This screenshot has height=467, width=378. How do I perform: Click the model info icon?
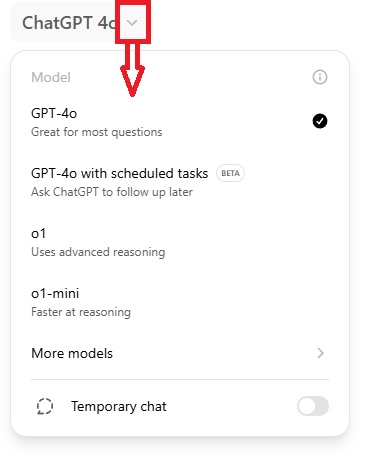click(320, 77)
